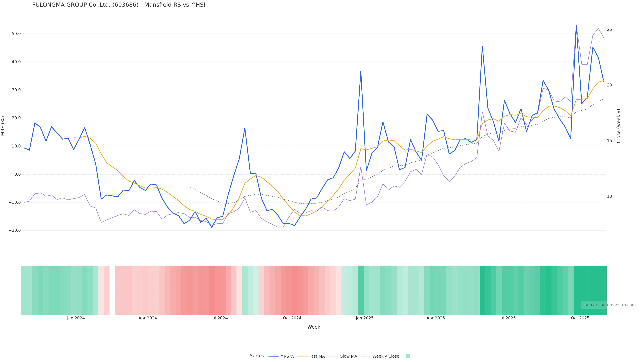Click the Close (weekly) right axis title
Image resolution: width=644 pixels, height=362 pixels.
point(619,126)
